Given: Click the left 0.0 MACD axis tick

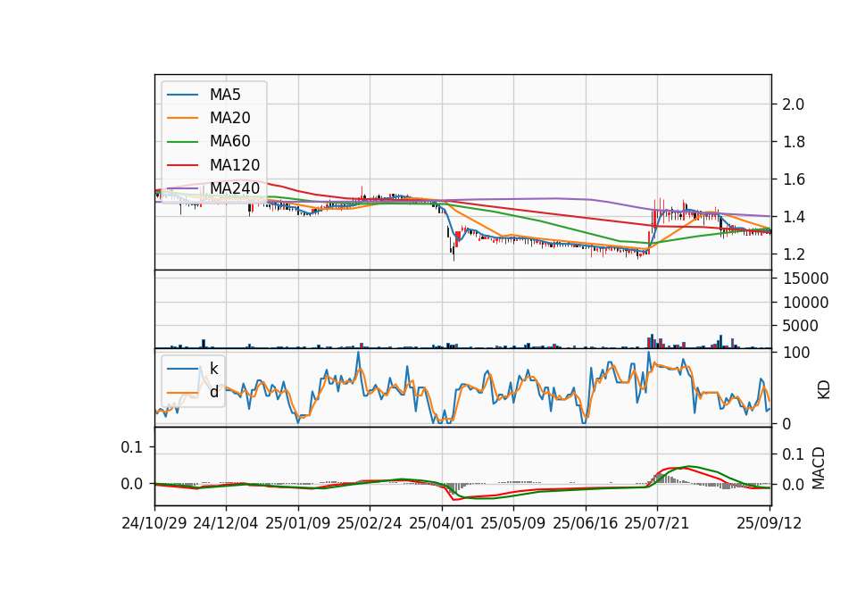Looking at the screenshot, I should click(131, 484).
